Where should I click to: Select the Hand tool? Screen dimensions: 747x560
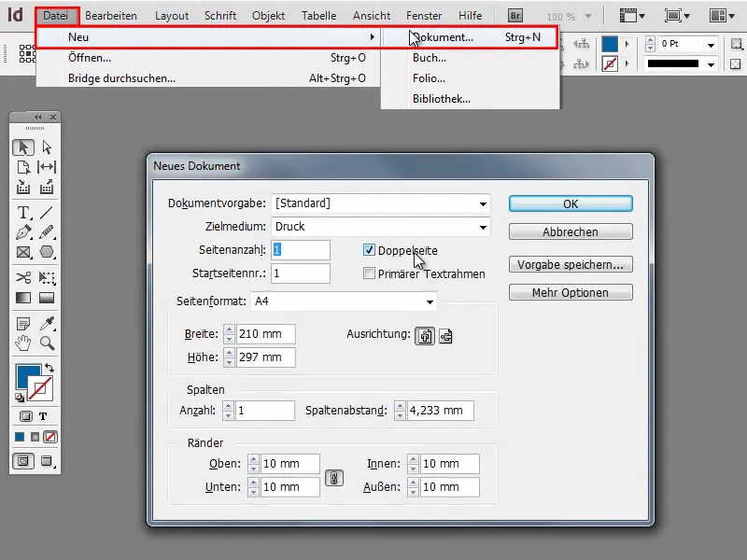22,343
